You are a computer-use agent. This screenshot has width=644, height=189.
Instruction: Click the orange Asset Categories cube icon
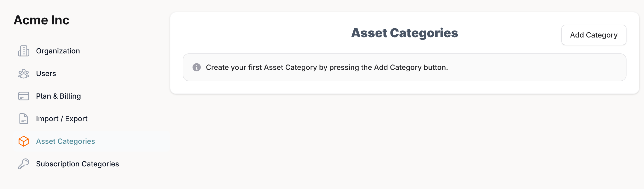tap(24, 141)
